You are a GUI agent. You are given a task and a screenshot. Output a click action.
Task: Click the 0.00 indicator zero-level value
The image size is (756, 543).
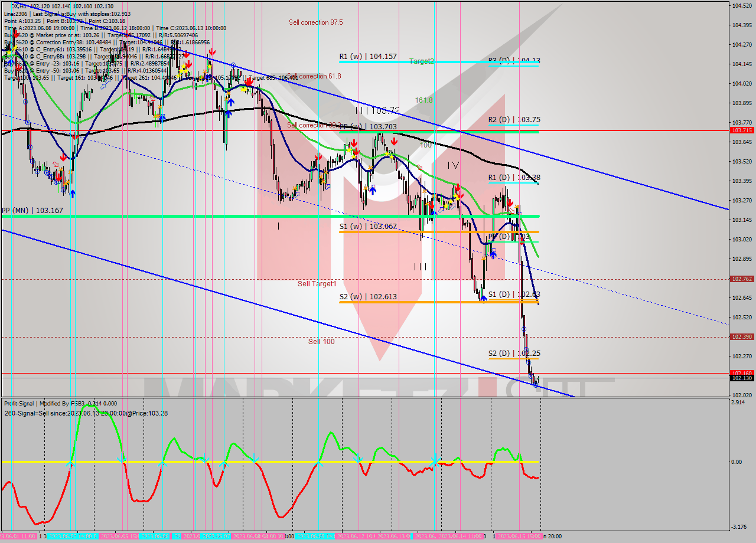(737, 462)
